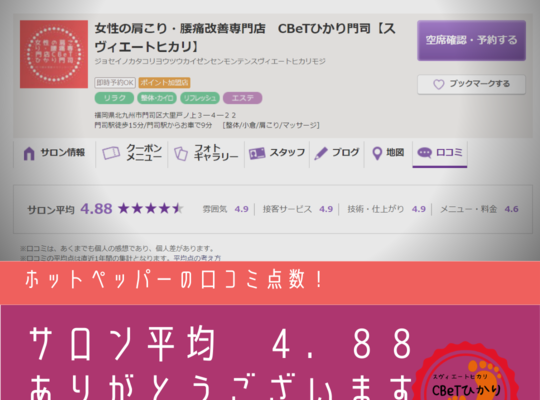The image size is (540, 400).
Task: Click the サロン平均 4.88 score
Action: point(70,209)
